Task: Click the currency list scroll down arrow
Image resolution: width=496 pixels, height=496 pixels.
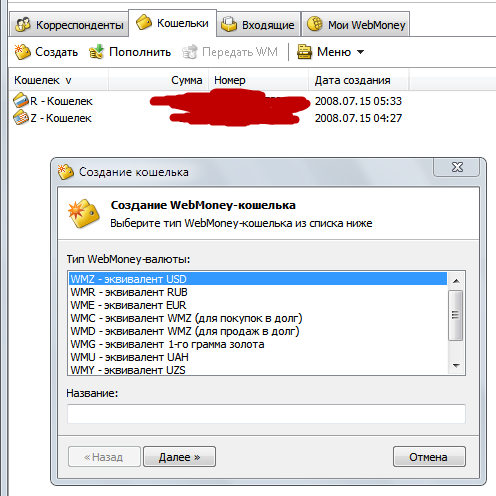Action: pos(456,366)
